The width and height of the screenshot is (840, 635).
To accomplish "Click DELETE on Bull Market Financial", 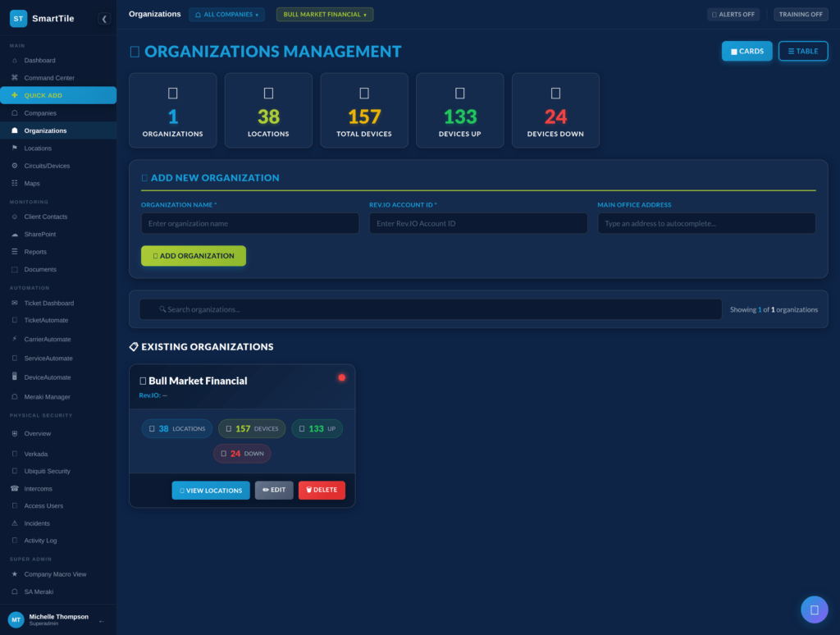I will pyautogui.click(x=322, y=491).
